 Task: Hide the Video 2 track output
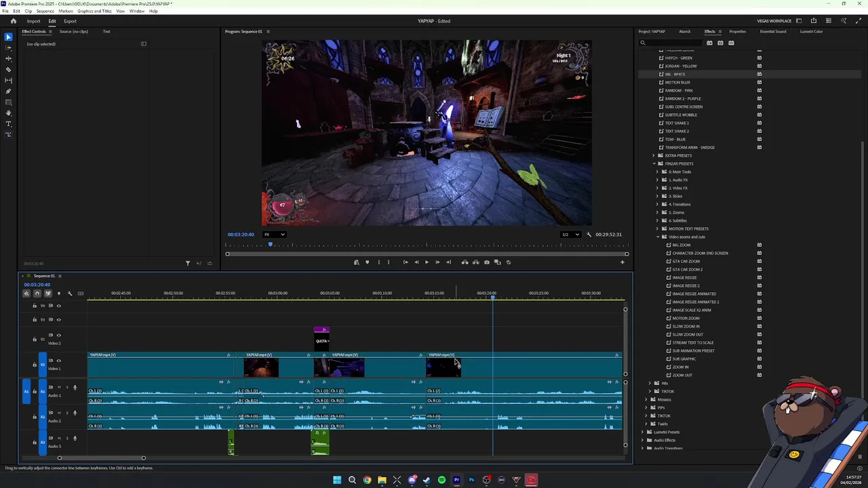coord(58,335)
